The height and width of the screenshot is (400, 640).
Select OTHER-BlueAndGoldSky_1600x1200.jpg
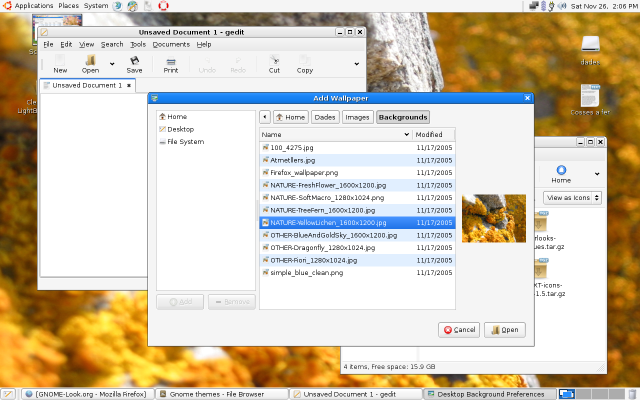click(x=357, y=235)
